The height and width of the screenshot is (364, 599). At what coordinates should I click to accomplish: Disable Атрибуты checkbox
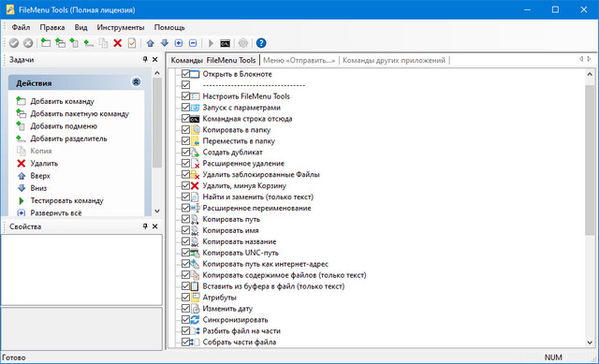click(185, 298)
